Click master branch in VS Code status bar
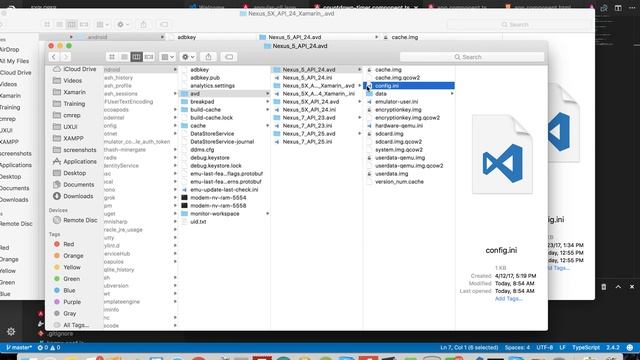The width and height of the screenshot is (640, 360). pos(19,348)
